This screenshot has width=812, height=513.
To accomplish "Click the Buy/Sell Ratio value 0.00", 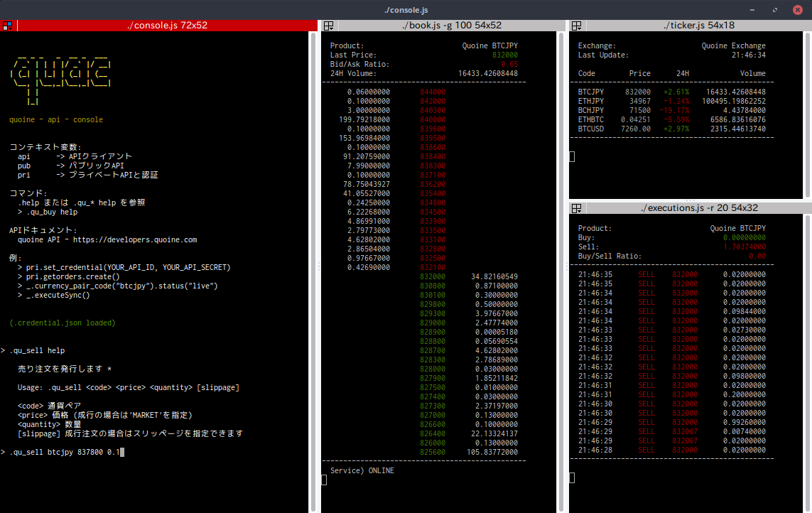I will point(757,256).
